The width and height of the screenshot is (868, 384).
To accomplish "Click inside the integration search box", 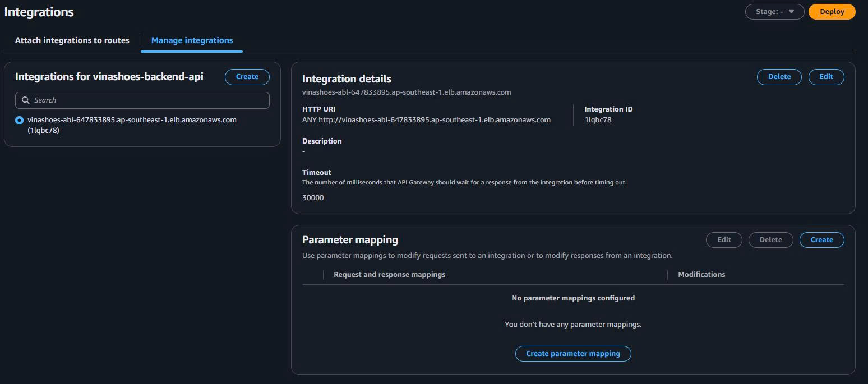I will click(142, 100).
